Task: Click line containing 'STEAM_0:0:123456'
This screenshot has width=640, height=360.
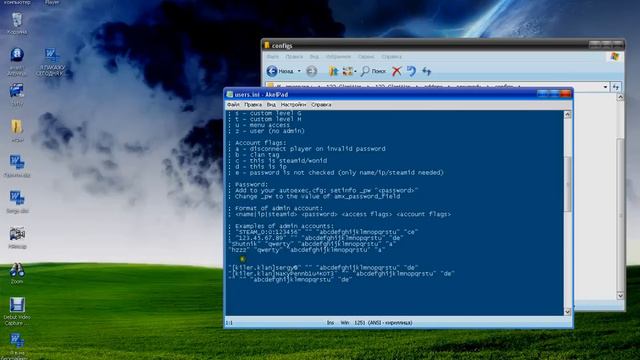Action: pos(323,232)
